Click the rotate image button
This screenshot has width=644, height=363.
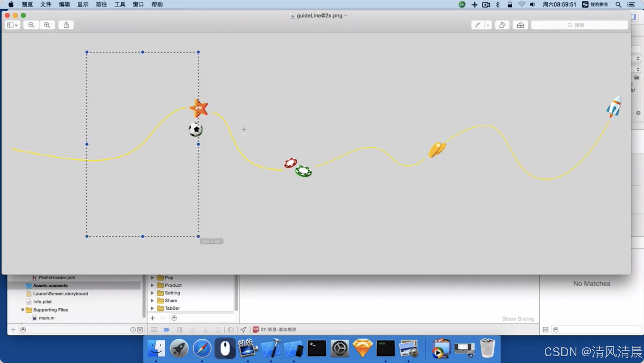[x=502, y=25]
